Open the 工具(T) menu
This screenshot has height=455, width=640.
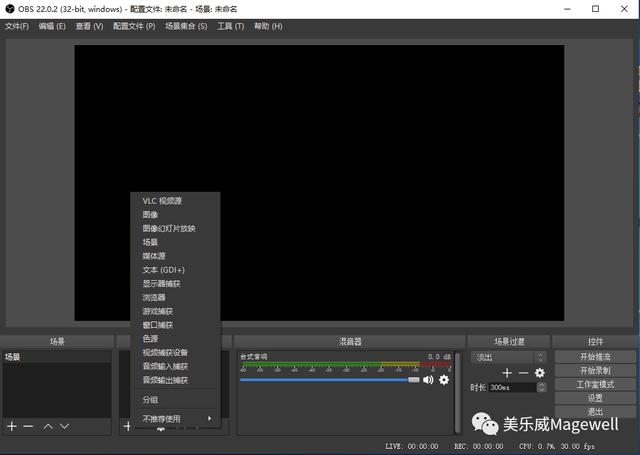(231, 26)
